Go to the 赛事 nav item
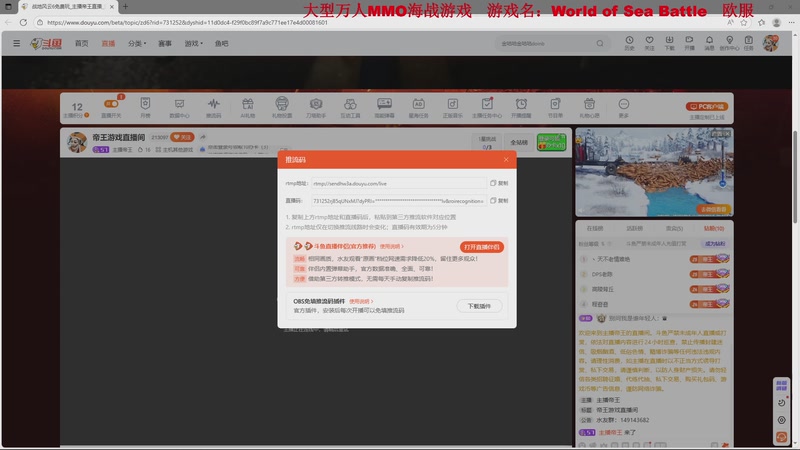Viewport: 800px width, 450px height. [x=165, y=43]
